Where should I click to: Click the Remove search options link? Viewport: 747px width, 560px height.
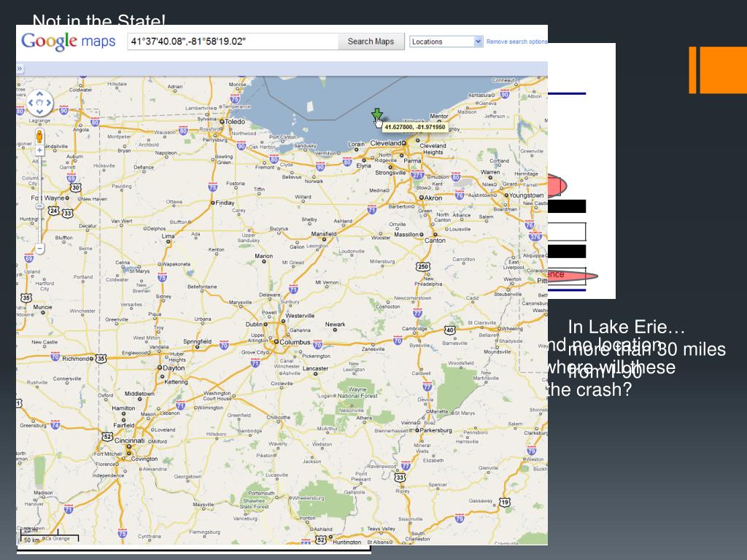[517, 42]
